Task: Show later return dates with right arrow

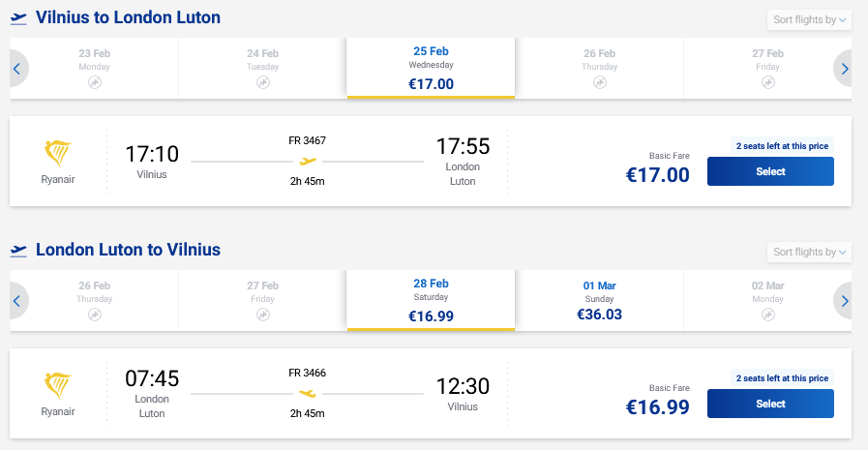Action: [x=844, y=301]
